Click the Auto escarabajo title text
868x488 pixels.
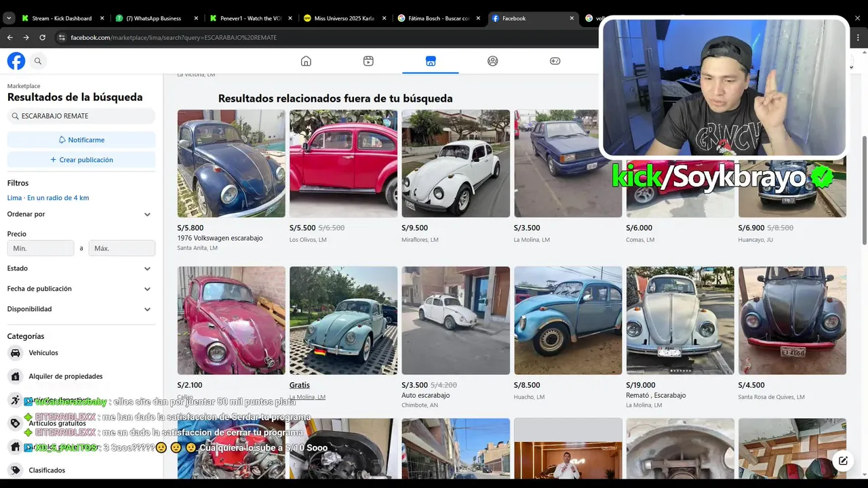pyautogui.click(x=426, y=395)
